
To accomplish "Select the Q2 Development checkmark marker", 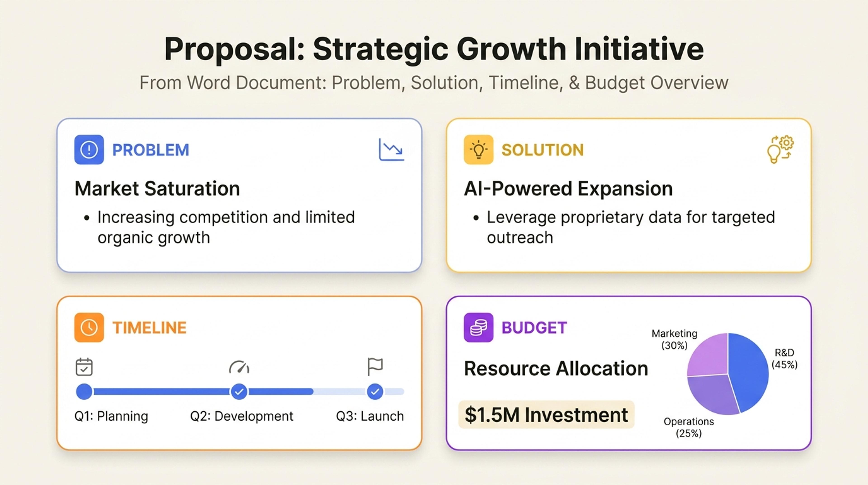I will pos(239,392).
